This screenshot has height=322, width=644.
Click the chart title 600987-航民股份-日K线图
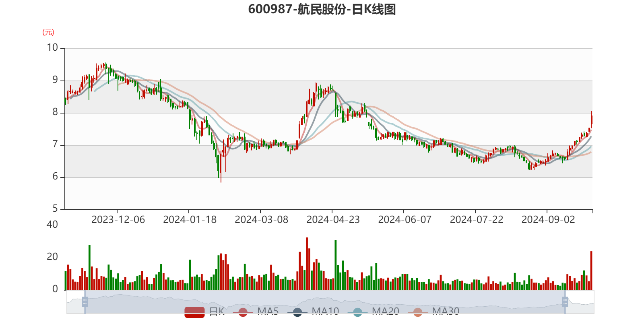tap(322, 9)
